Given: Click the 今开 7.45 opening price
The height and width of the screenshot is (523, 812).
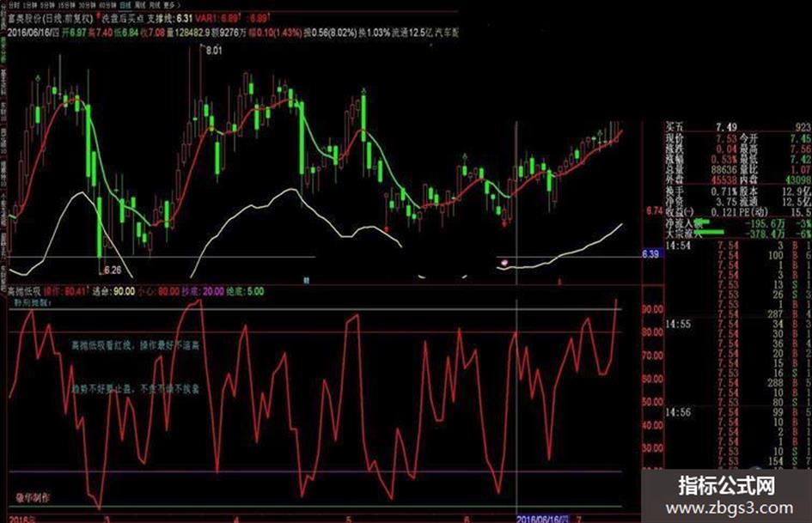Looking at the screenshot, I should click(775, 139).
